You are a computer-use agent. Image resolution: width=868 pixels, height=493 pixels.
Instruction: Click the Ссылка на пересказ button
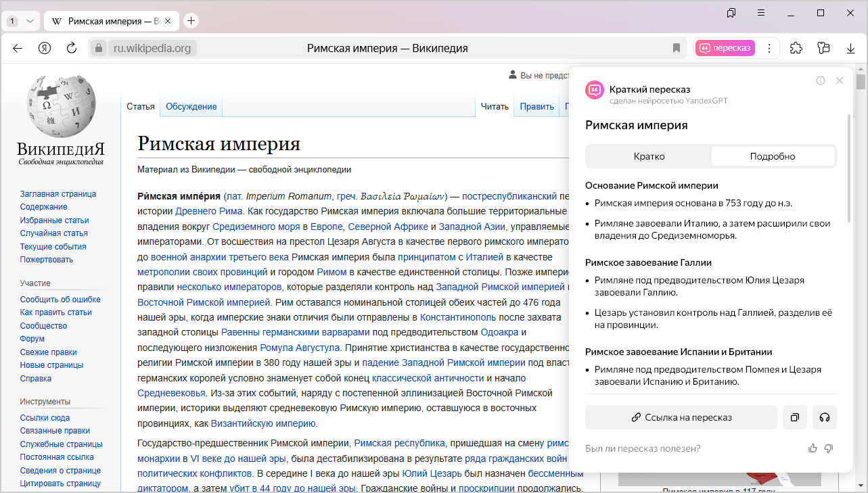point(681,417)
